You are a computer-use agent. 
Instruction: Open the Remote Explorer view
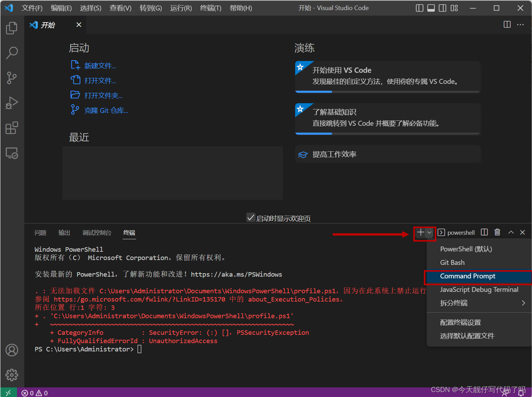pos(12,153)
